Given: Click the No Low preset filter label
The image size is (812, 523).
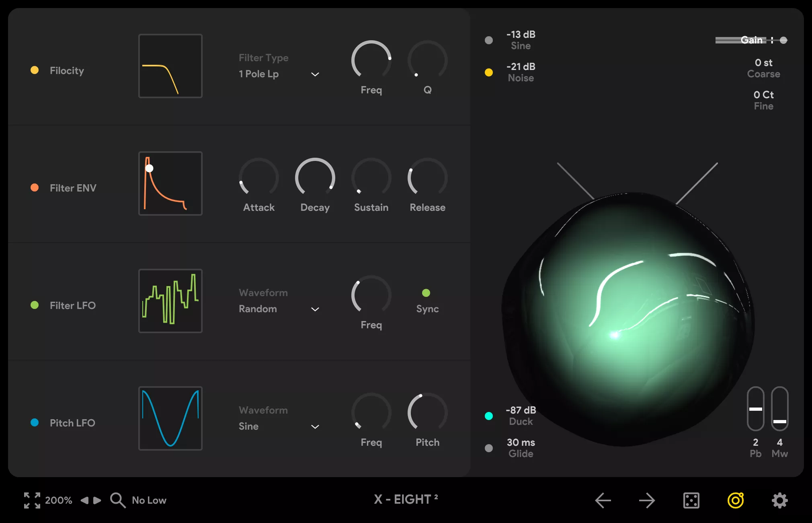Looking at the screenshot, I should pos(149,500).
